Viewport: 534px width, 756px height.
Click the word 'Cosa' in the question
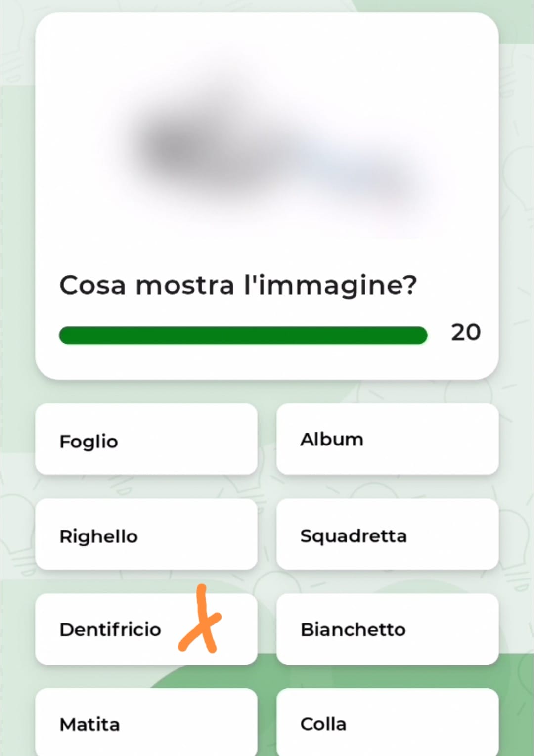92,286
